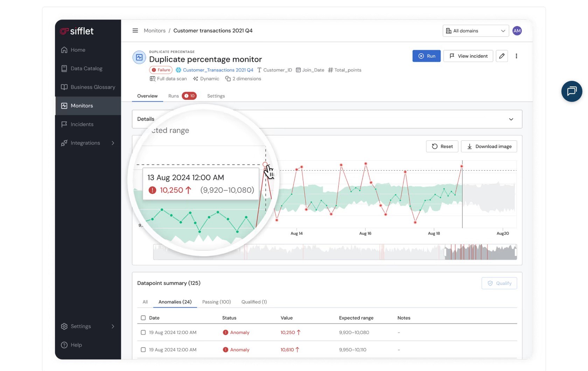Switch to the Runs tab
This screenshot has height=371, width=588.
(x=174, y=96)
